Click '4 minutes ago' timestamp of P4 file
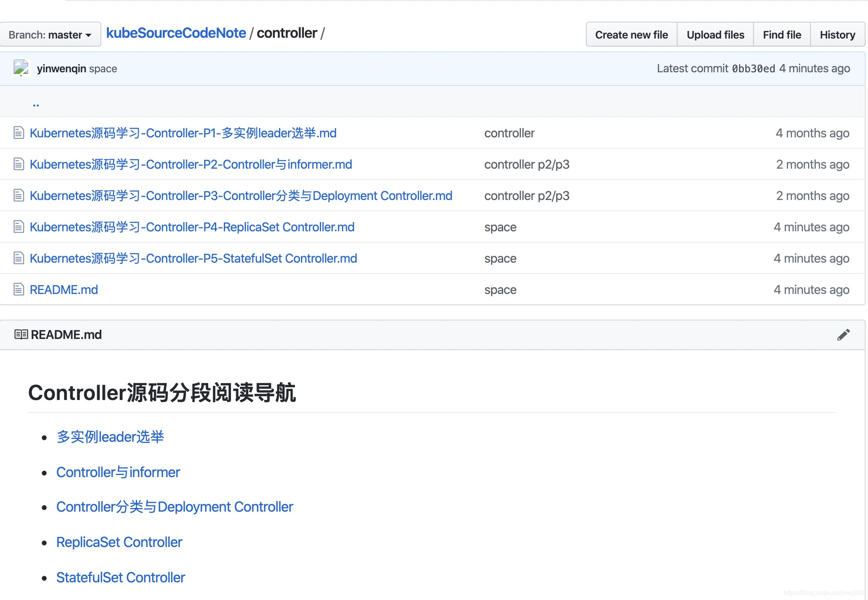868x600 pixels. (811, 227)
